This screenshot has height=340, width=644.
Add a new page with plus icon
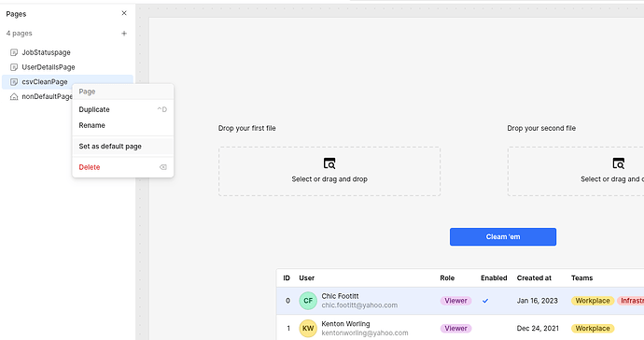coord(124,34)
